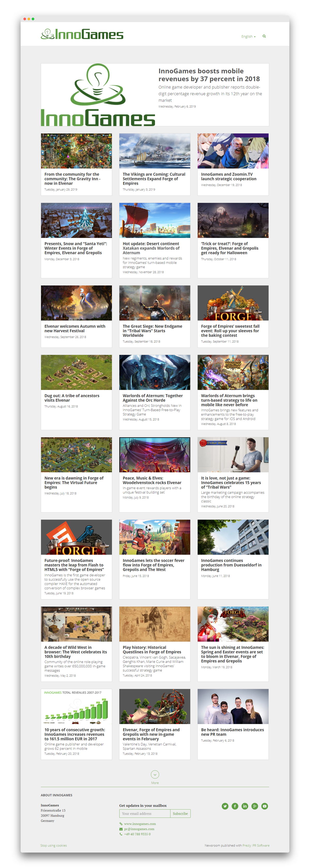Image resolution: width=310 pixels, height=868 pixels.
Task: Click the InnoGames logo in the header
Action: pyautogui.click(x=82, y=34)
